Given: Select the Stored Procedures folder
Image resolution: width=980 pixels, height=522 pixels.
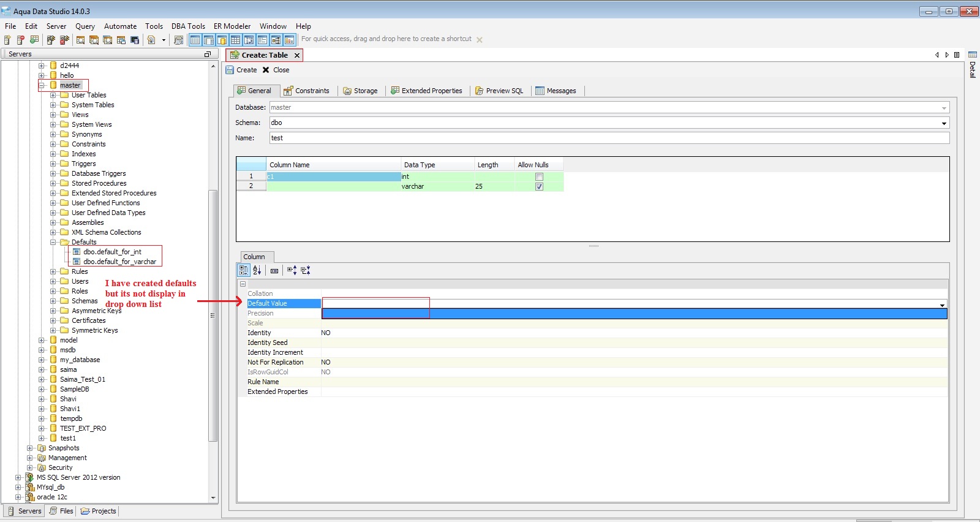Looking at the screenshot, I should [x=99, y=183].
